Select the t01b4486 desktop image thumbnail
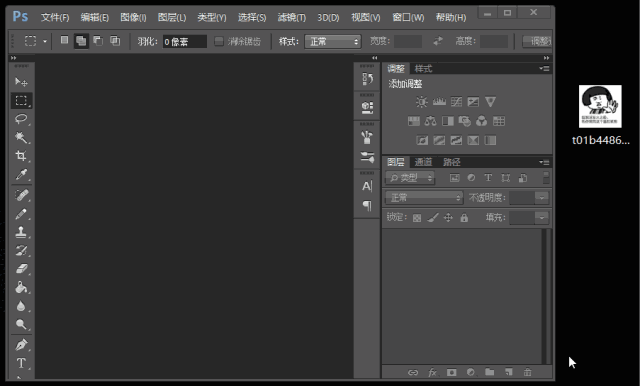 click(x=600, y=106)
